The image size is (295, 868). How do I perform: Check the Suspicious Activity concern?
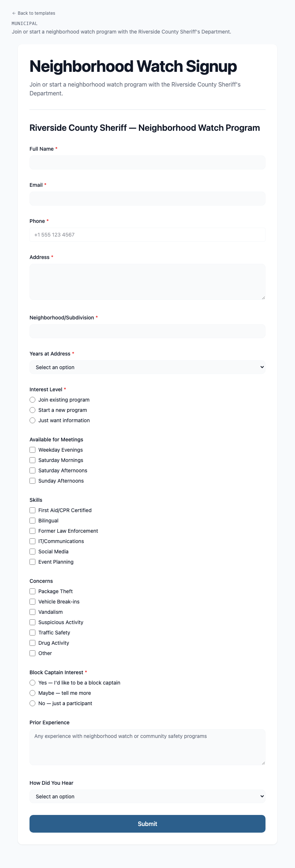32,622
